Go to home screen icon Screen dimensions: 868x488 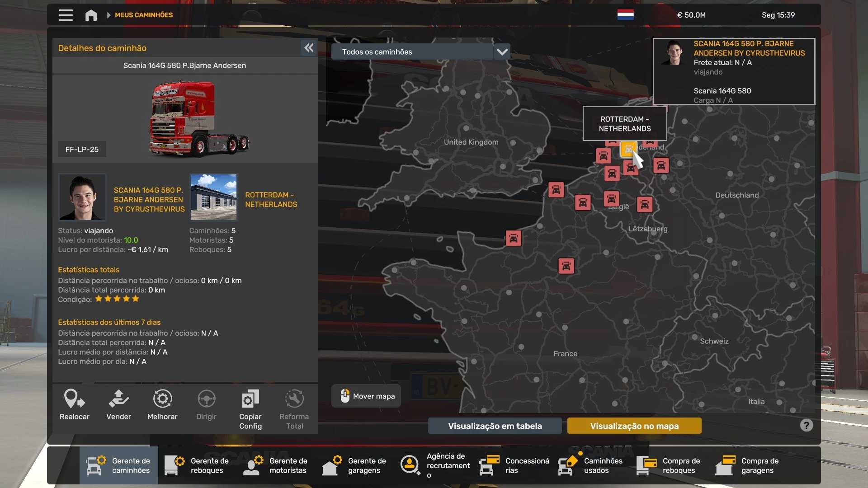[91, 15]
